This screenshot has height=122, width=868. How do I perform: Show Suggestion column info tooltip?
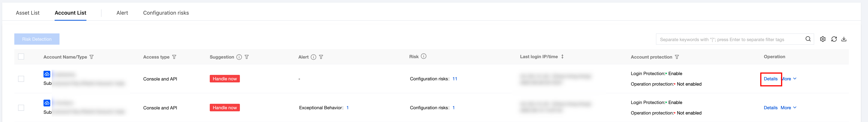[239, 57]
